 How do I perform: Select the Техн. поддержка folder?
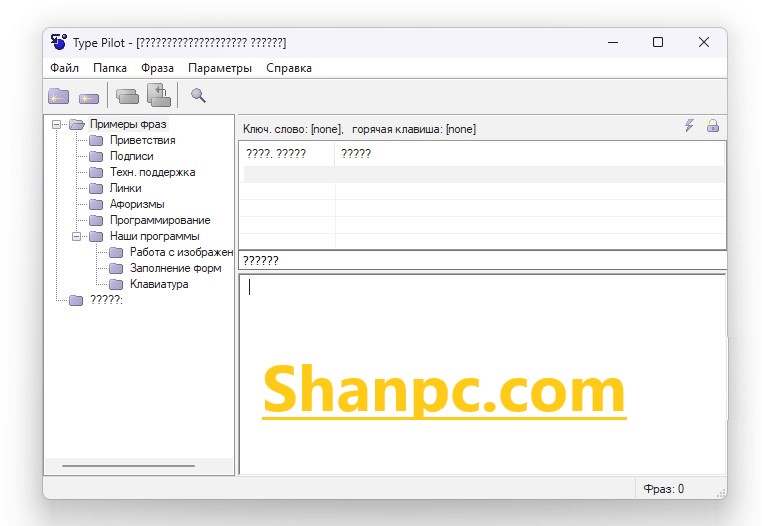[152, 172]
